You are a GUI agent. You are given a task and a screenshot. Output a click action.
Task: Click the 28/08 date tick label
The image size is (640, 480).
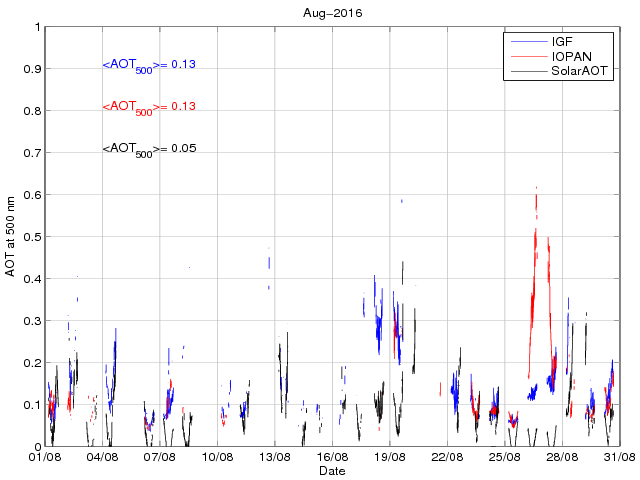click(562, 457)
